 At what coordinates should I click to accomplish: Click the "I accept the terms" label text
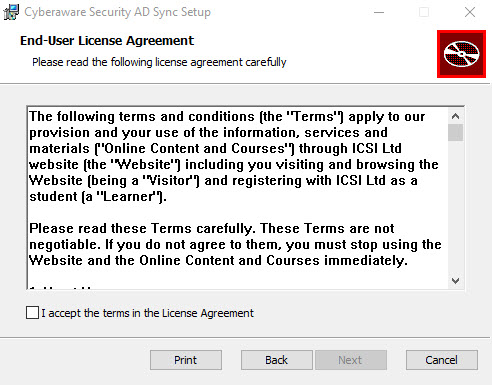148,313
